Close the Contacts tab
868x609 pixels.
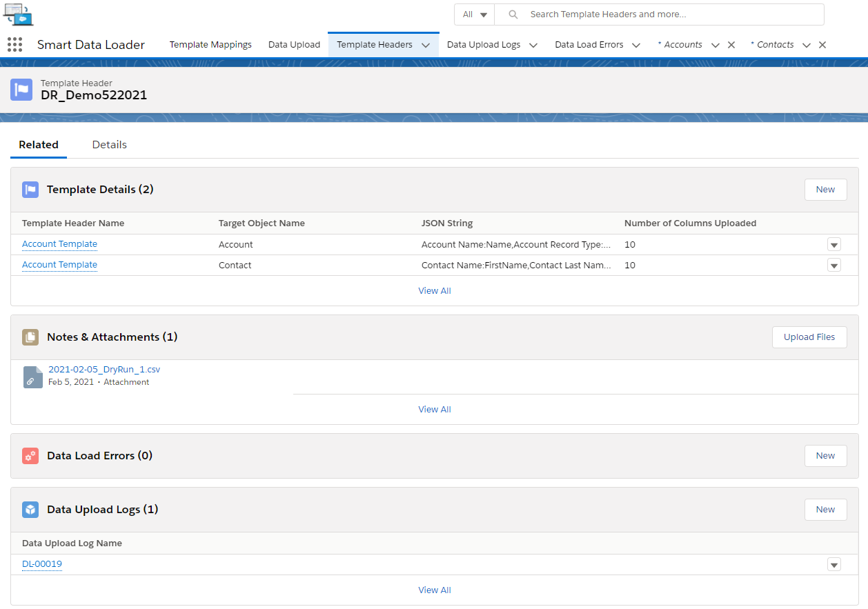(x=822, y=45)
